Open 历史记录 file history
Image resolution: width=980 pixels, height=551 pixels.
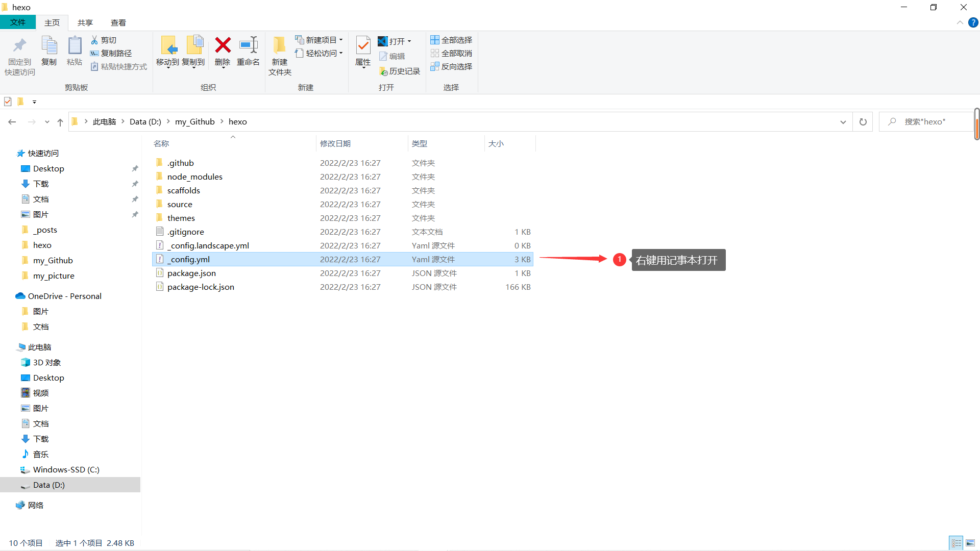(x=400, y=71)
